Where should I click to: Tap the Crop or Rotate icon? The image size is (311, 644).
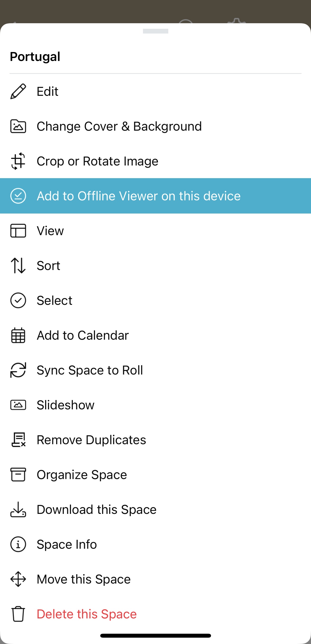click(x=18, y=161)
